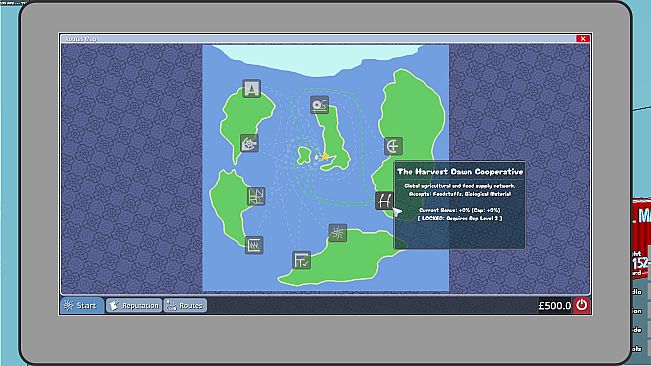
Task: Click the "Accepts: Foodstuffs" line in the tooltip
Action: point(460,194)
